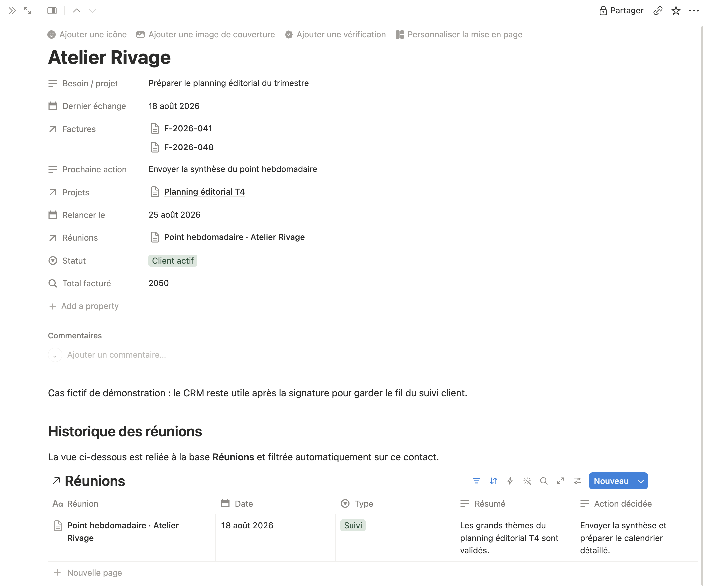Add page to favorites star
The image size is (703, 588).
click(676, 11)
